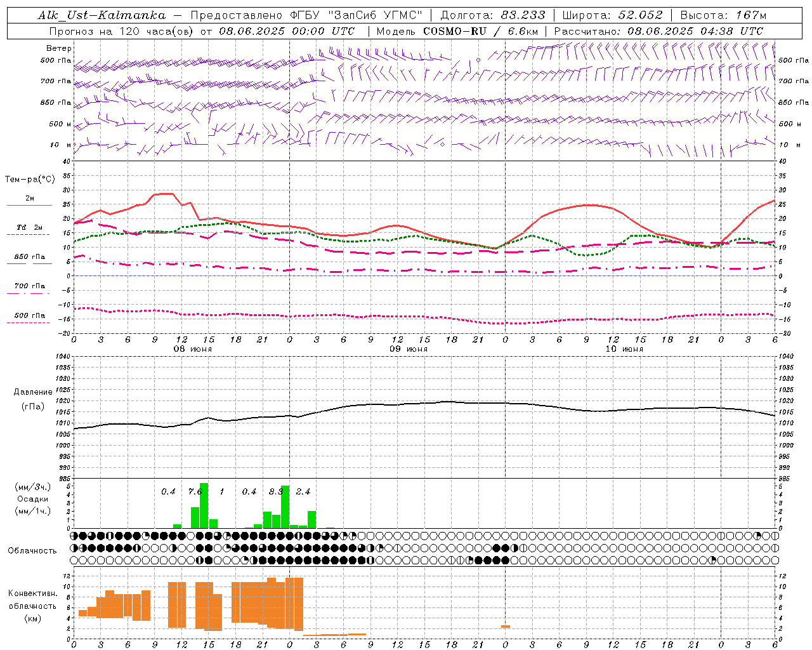Click the '10 июня' date label

(624, 349)
